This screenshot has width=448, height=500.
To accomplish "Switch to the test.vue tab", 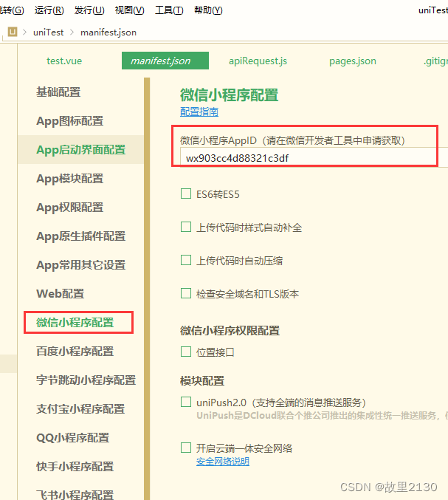I will pos(64,61).
